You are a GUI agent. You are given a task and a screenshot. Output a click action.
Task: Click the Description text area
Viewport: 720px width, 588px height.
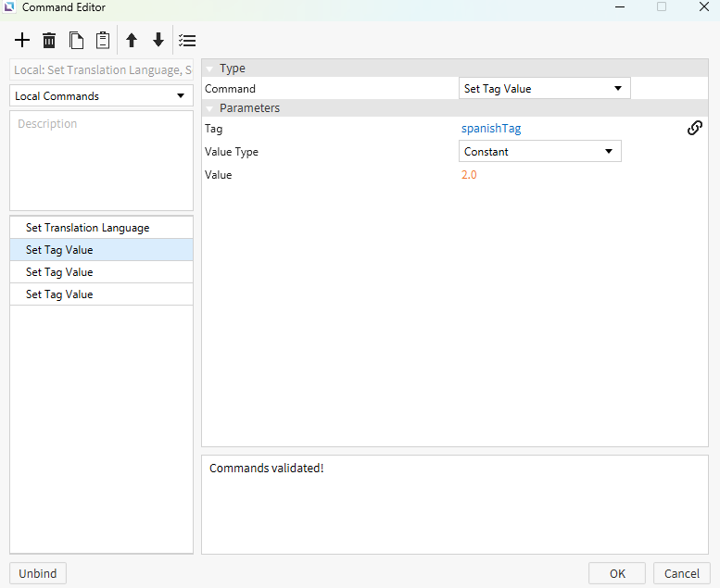101,160
